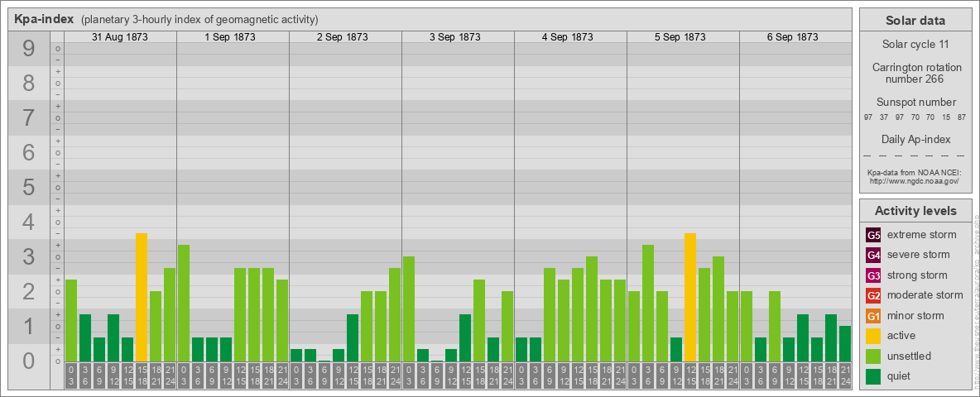The image size is (980, 397).
Task: Click the Kp scale number 7
Action: 28,118
